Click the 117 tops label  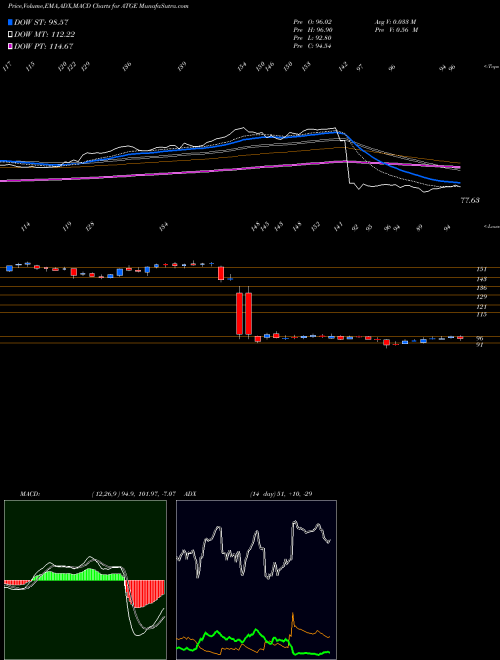7,67
